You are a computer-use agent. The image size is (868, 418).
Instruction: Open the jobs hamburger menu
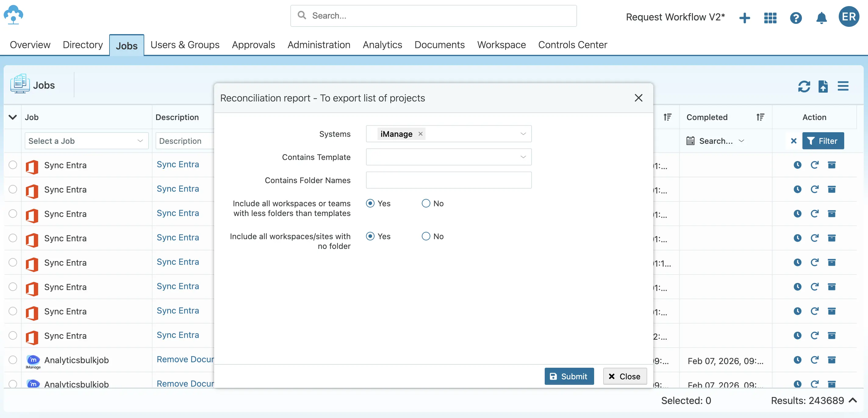pos(843,87)
